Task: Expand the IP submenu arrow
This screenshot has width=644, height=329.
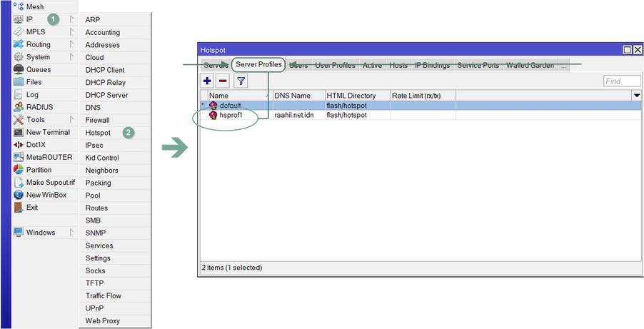Action: point(72,19)
